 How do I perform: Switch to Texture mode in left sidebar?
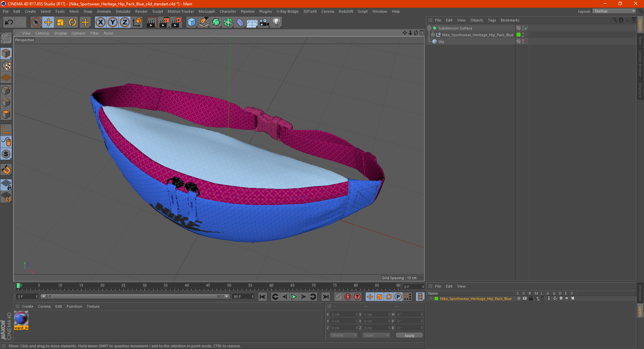[x=6, y=66]
